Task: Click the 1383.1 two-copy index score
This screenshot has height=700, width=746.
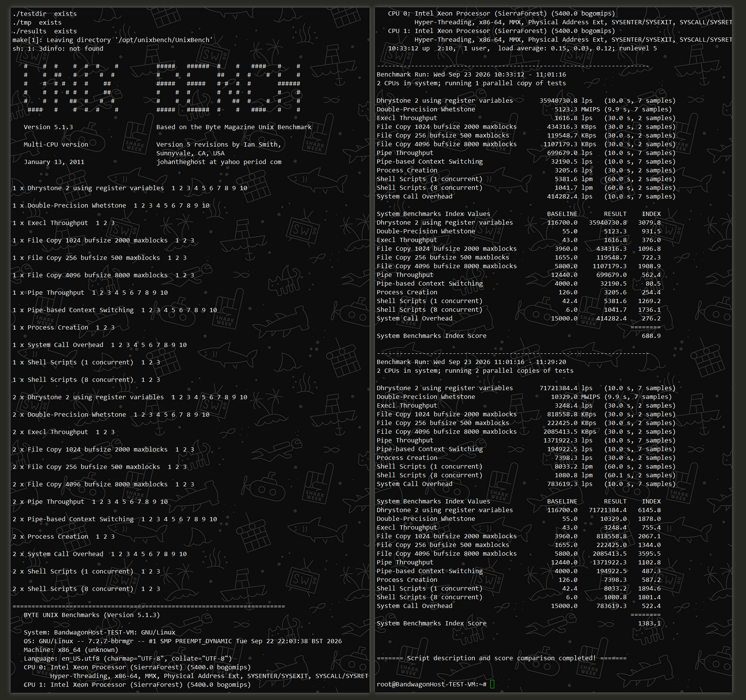Action: pyautogui.click(x=649, y=623)
